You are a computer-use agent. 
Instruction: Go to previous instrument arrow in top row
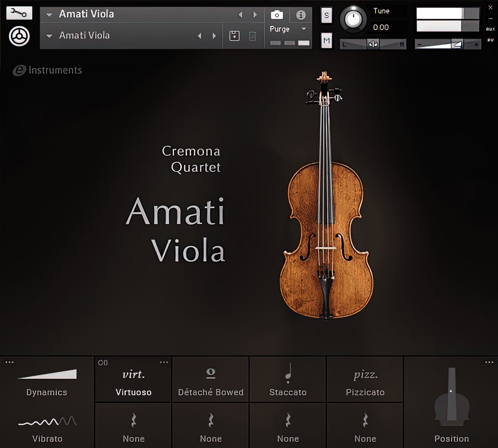click(x=240, y=15)
